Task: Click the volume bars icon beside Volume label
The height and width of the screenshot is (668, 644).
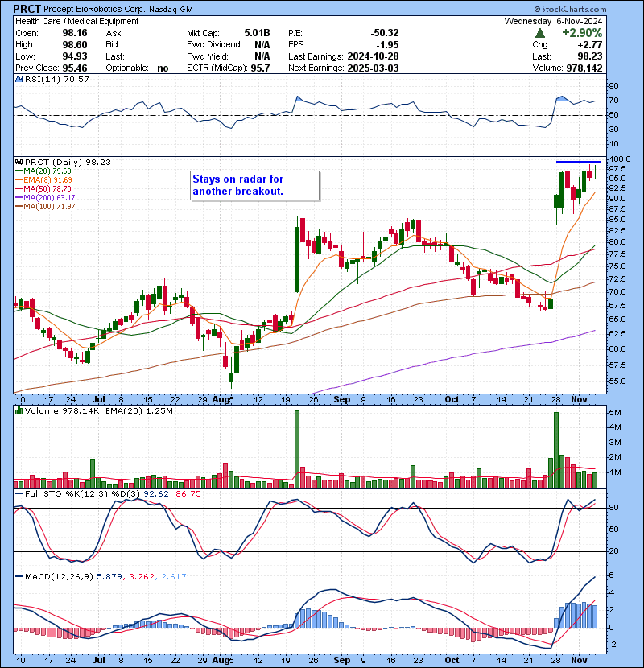Action: point(19,410)
